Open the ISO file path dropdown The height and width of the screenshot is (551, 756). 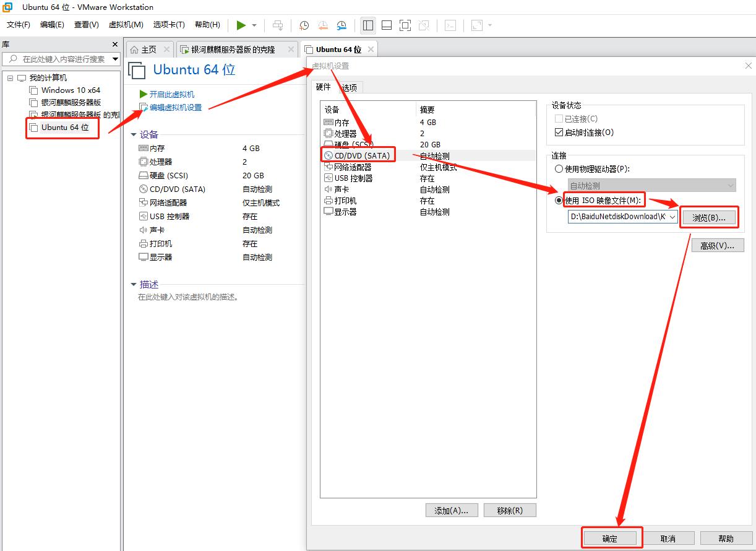click(x=672, y=217)
